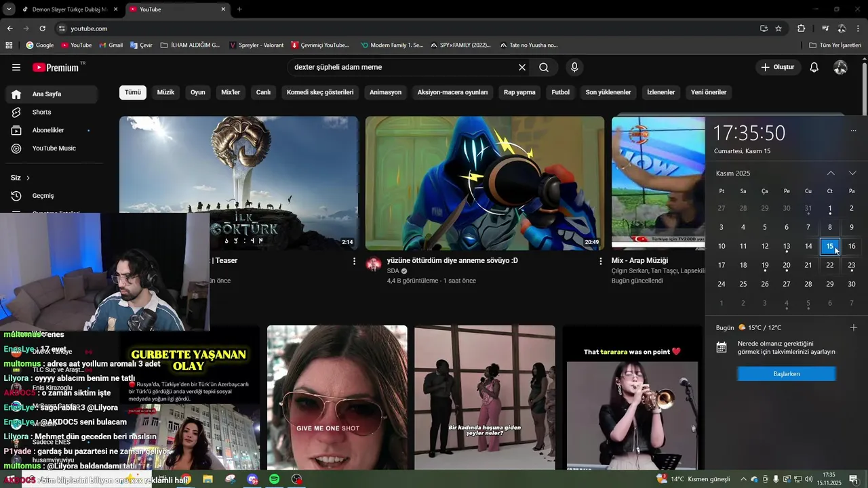Clear the search box with the X icon
The height and width of the screenshot is (488, 868).
pyautogui.click(x=522, y=67)
